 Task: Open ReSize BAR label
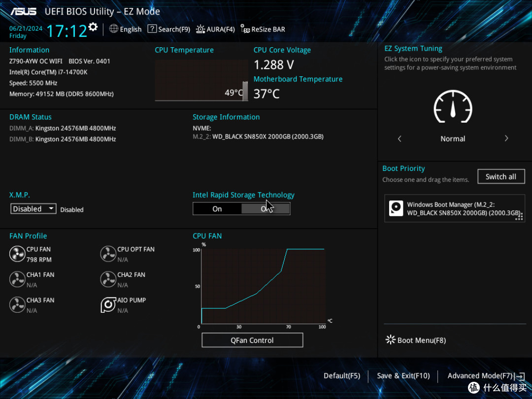(268, 29)
